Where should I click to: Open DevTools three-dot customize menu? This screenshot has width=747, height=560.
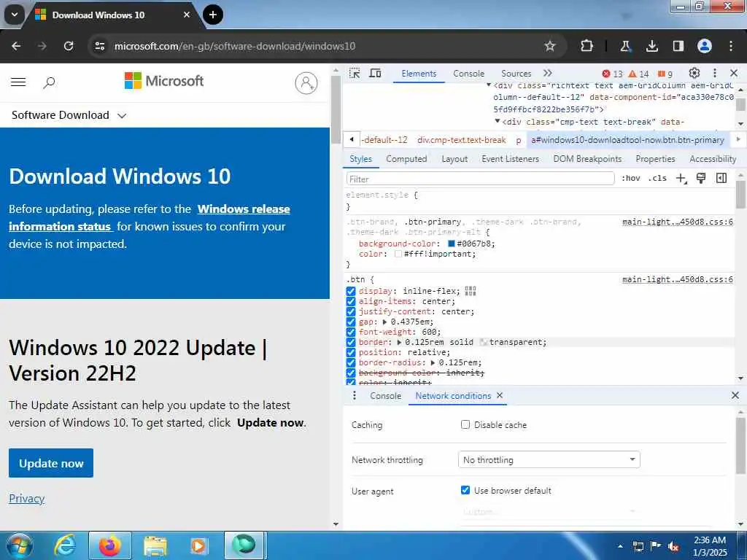point(715,73)
